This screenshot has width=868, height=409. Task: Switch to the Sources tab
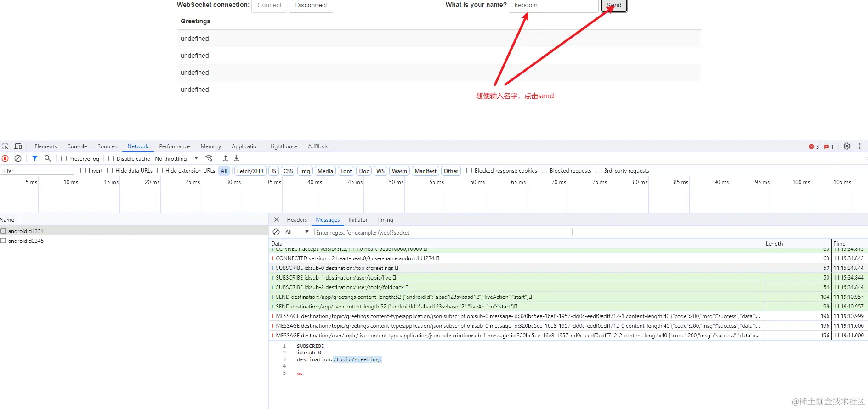tap(107, 146)
